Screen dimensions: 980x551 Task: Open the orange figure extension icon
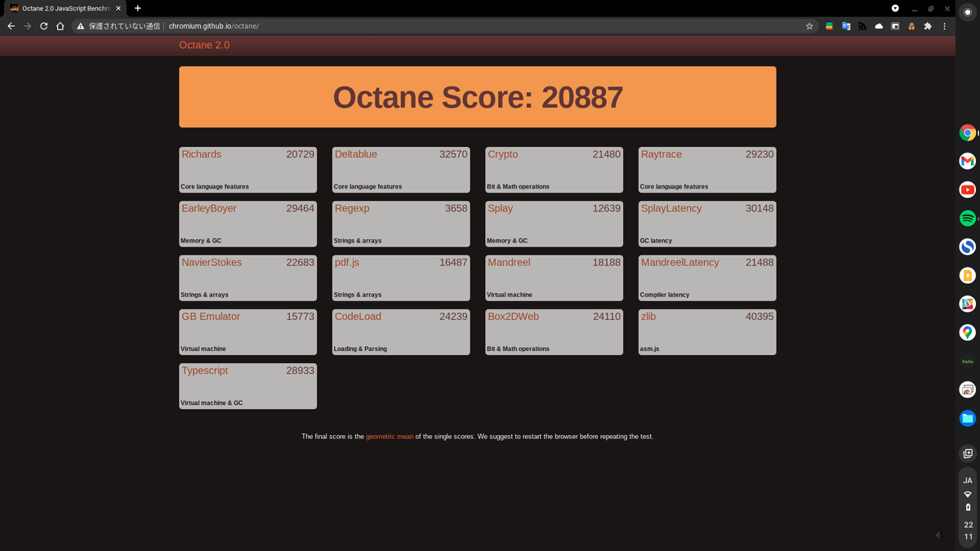[x=911, y=26]
